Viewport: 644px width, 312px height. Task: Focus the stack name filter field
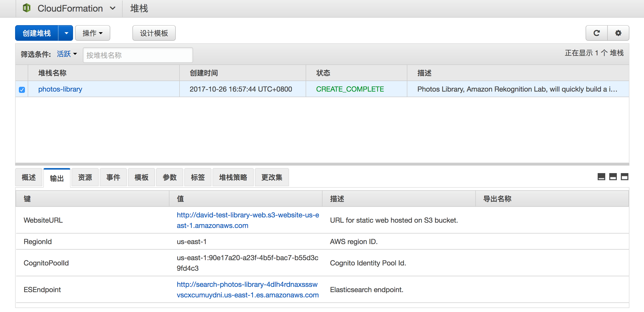tap(138, 55)
